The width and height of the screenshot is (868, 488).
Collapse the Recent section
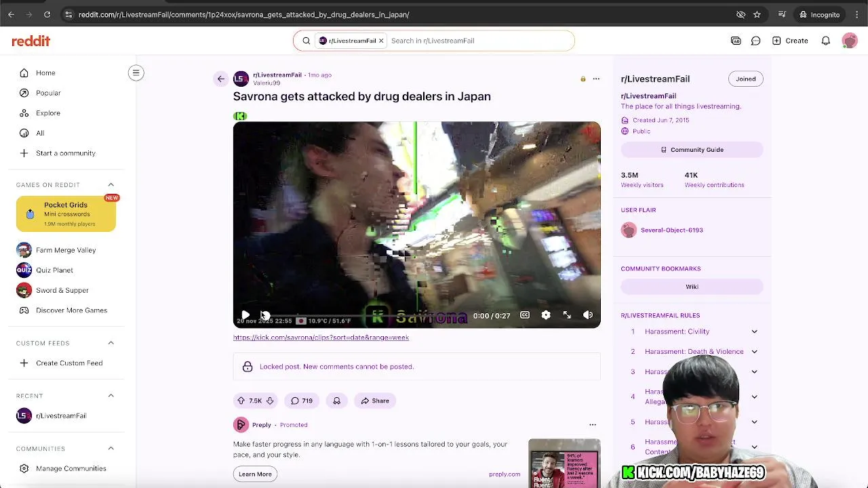pos(111,396)
